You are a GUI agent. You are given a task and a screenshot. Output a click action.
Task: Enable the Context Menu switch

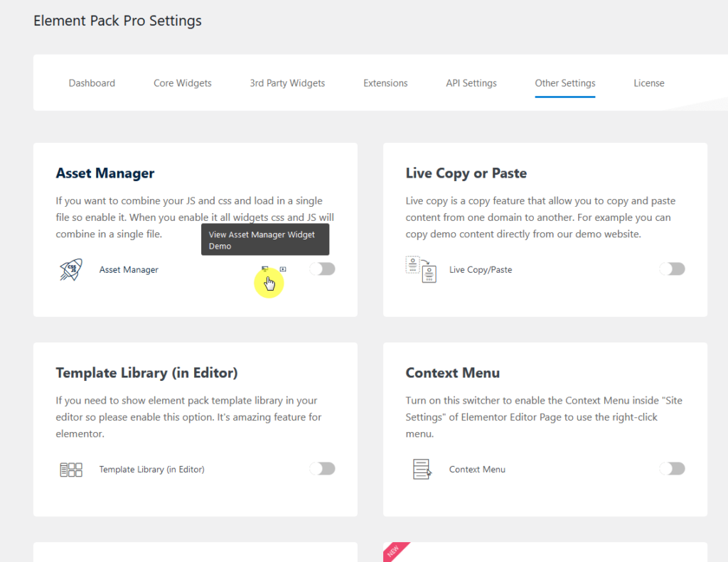coord(673,469)
